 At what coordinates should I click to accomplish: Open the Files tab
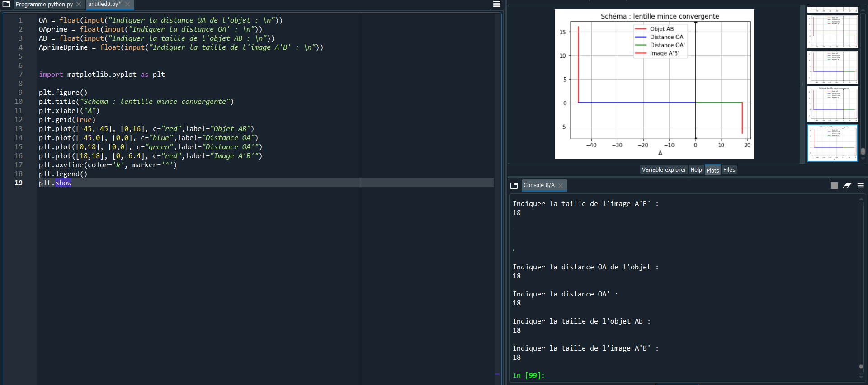pyautogui.click(x=729, y=170)
